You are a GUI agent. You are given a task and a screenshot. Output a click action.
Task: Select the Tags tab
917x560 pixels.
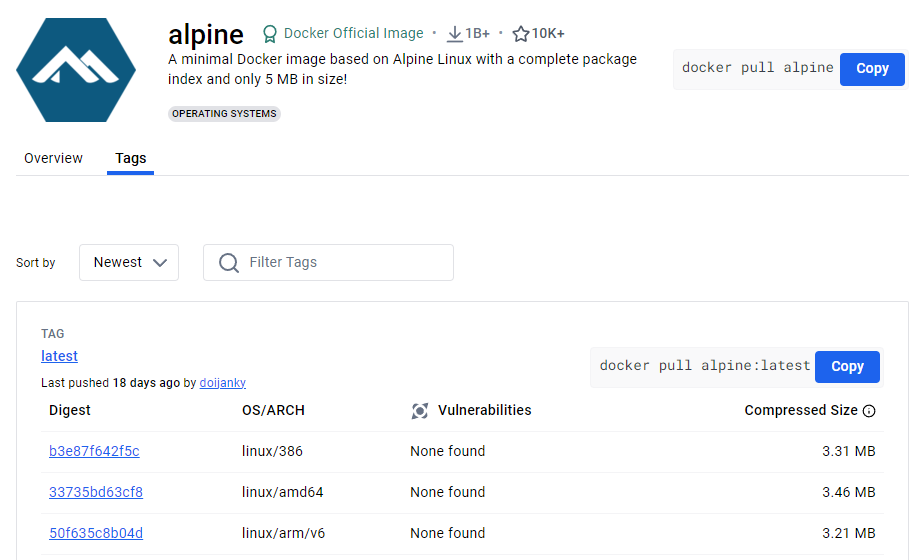[130, 158]
